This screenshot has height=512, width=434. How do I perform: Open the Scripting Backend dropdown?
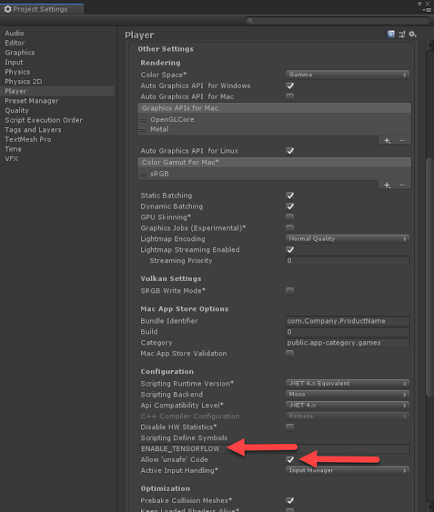[348, 394]
